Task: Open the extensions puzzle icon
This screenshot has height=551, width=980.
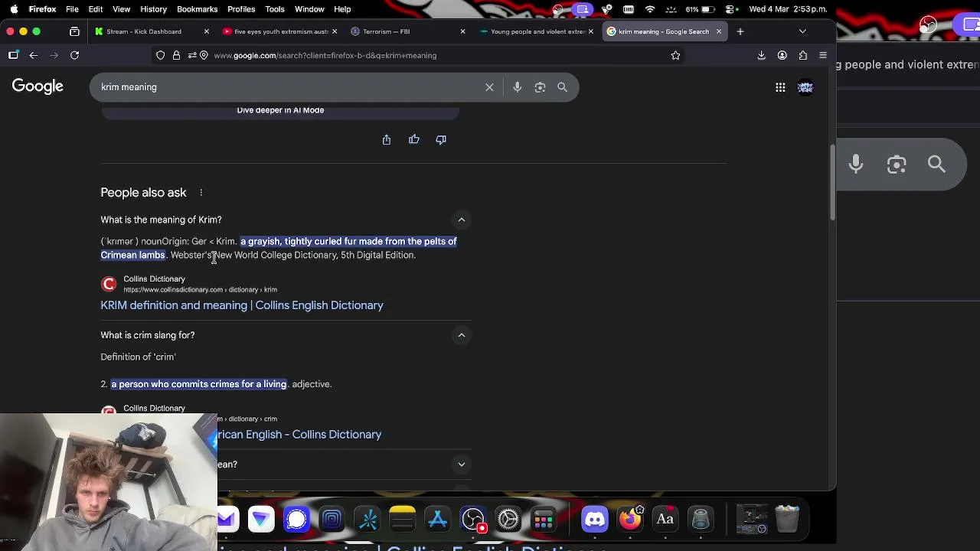Action: pos(802,55)
